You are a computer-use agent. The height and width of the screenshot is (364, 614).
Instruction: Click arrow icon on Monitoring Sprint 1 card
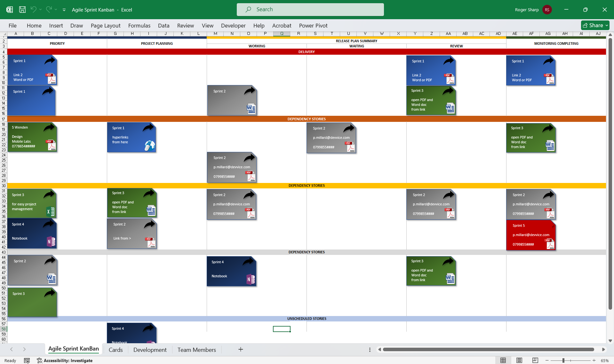click(x=548, y=61)
